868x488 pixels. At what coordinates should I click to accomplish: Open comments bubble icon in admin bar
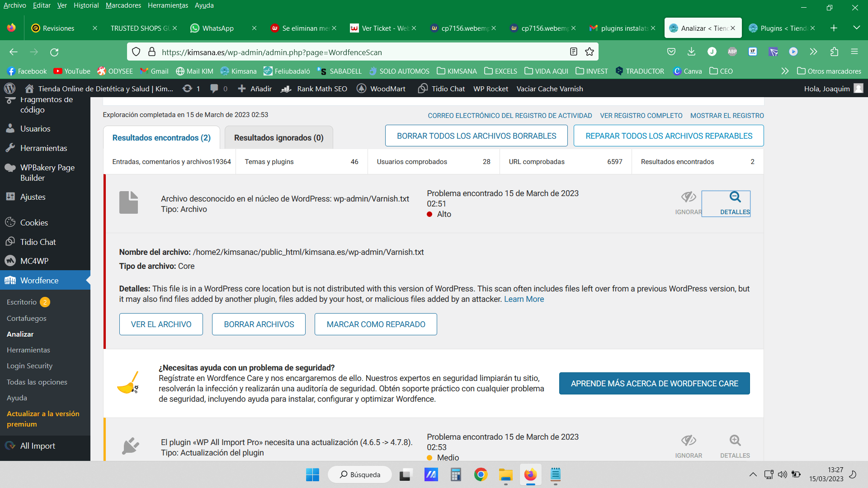(x=219, y=89)
